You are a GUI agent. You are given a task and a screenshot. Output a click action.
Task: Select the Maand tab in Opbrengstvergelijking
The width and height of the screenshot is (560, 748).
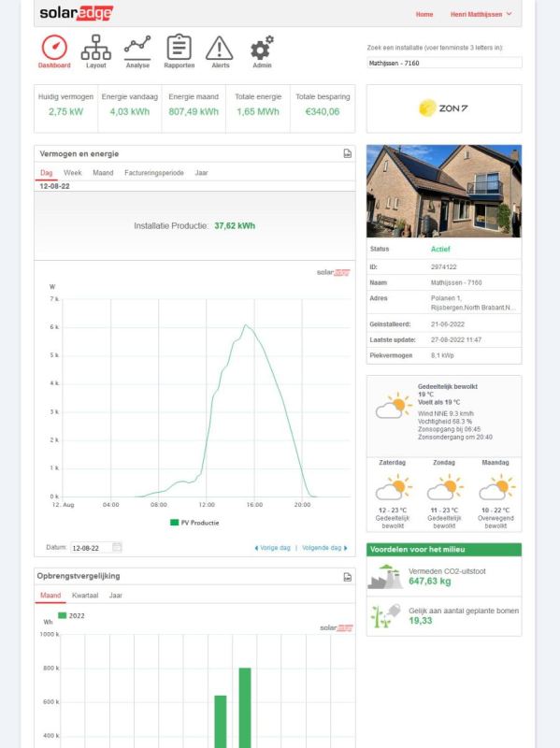click(x=50, y=596)
